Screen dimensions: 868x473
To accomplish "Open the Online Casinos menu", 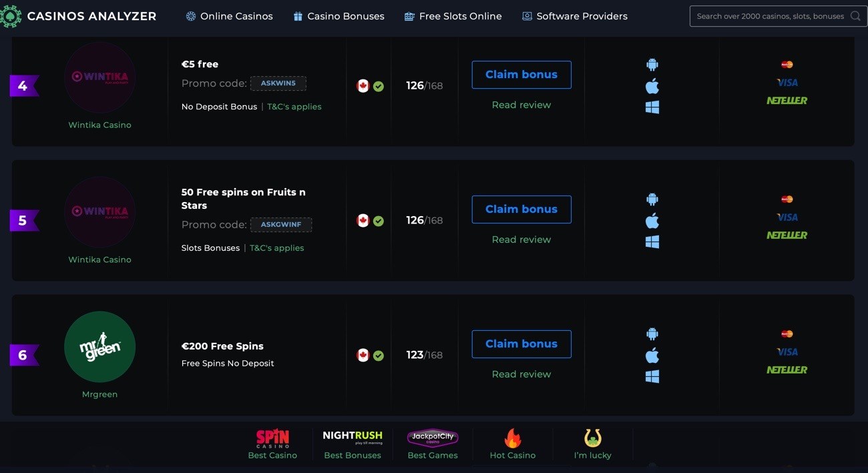I will pyautogui.click(x=229, y=16).
